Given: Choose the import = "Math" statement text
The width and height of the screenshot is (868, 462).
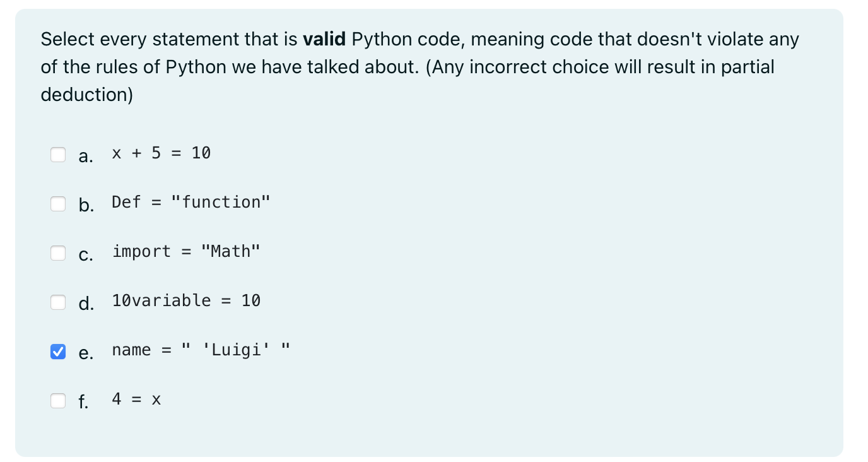Looking at the screenshot, I should point(186,251).
